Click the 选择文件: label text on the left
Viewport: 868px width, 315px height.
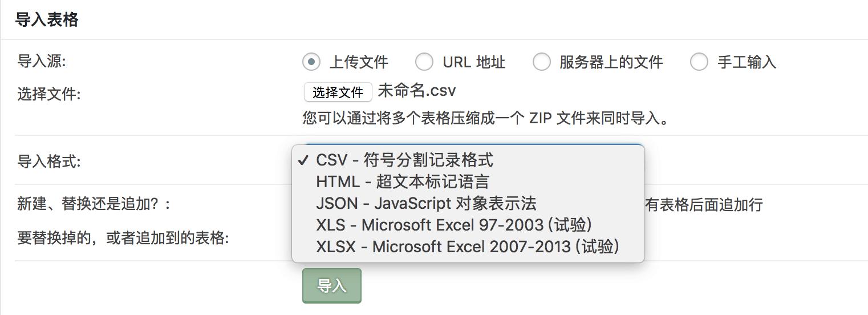tap(49, 94)
